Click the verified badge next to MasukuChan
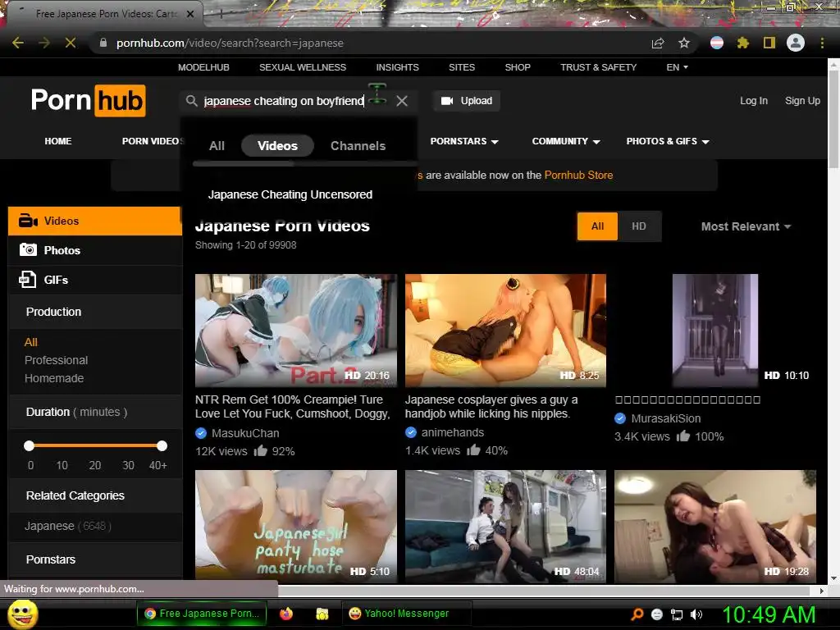The width and height of the screenshot is (840, 630). coord(201,433)
